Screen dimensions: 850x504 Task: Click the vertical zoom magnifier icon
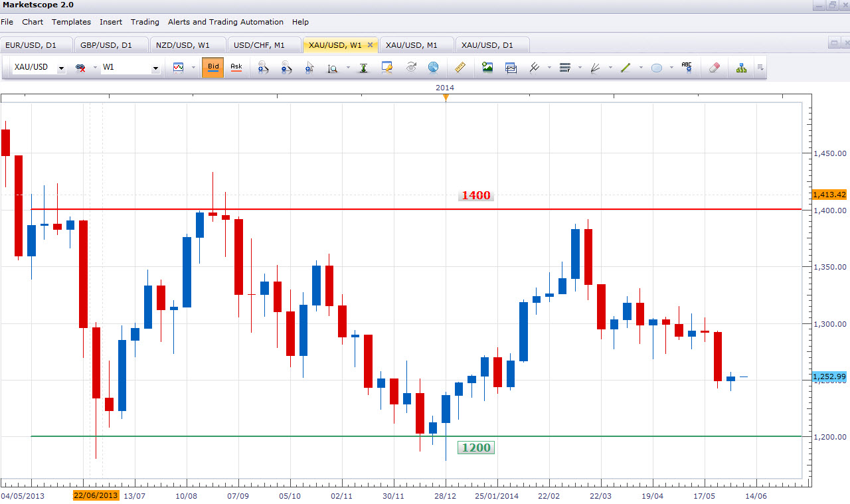point(333,68)
